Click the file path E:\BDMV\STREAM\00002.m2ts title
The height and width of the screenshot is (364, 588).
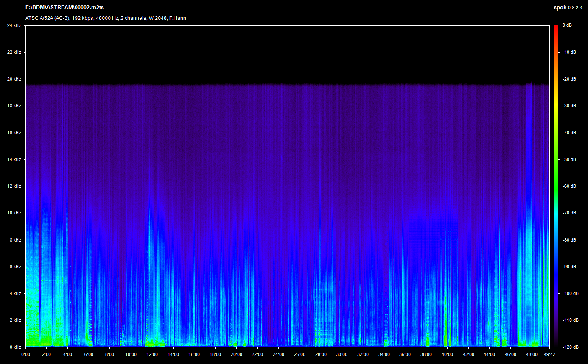pyautogui.click(x=64, y=8)
